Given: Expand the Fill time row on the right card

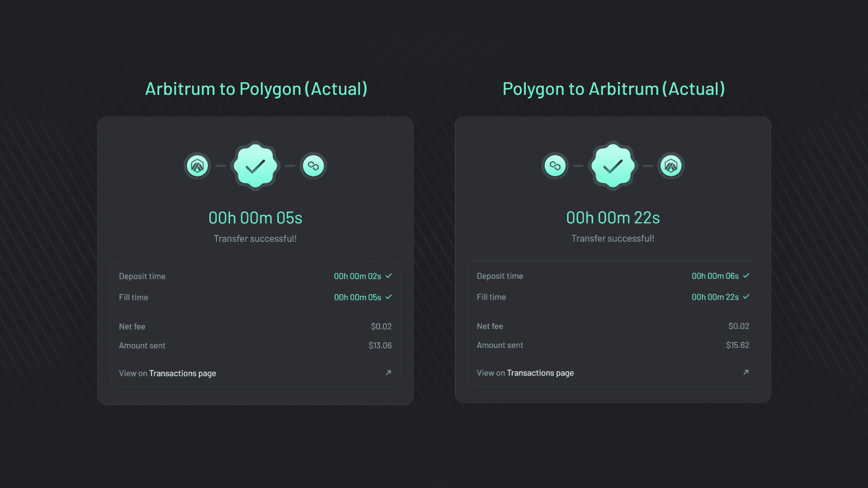Looking at the screenshot, I should (x=613, y=297).
